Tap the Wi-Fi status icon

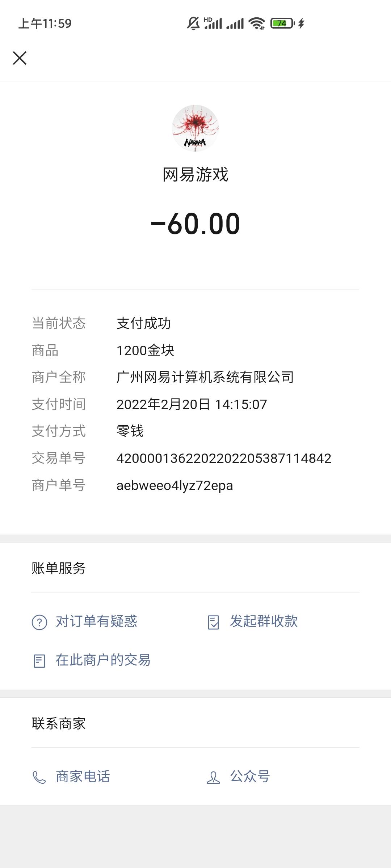(x=257, y=24)
